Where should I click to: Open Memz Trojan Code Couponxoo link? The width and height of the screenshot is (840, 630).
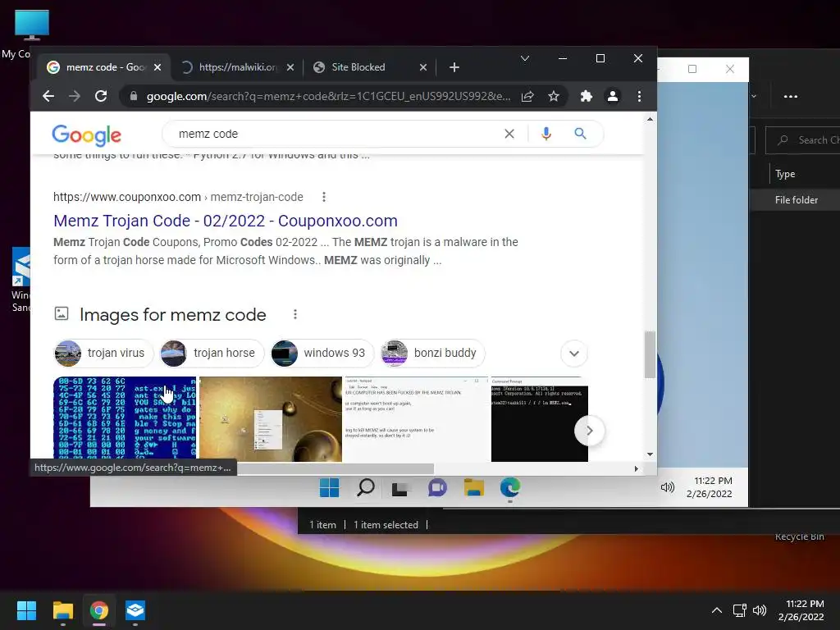coord(226,221)
